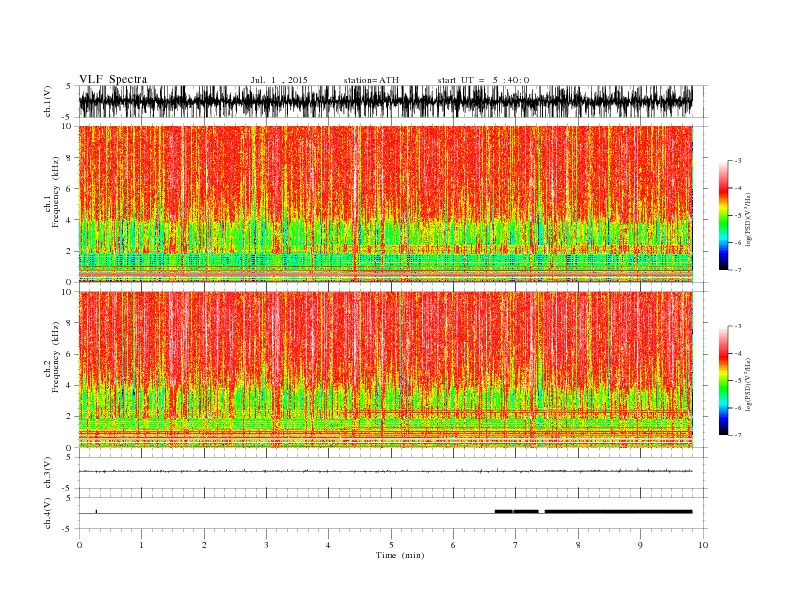Click the "8" frequency tick of ch.1 spectrogram
Screen dimensions: 792x612
(70, 158)
